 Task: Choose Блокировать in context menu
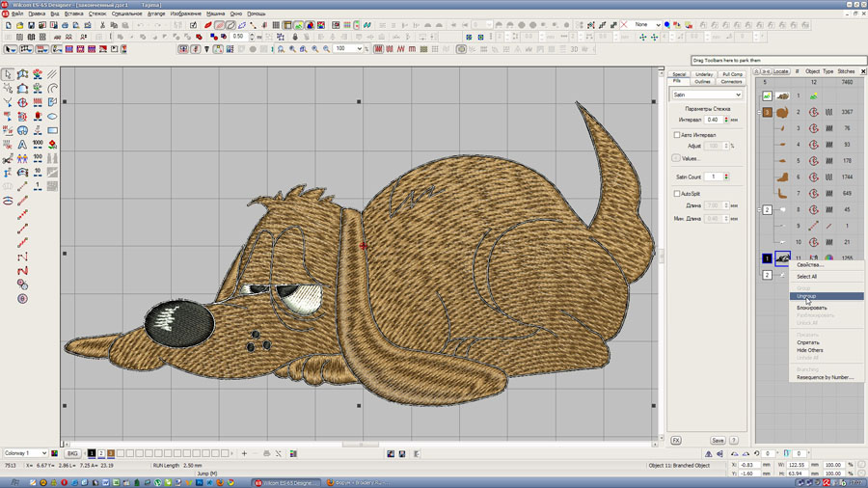click(x=811, y=308)
